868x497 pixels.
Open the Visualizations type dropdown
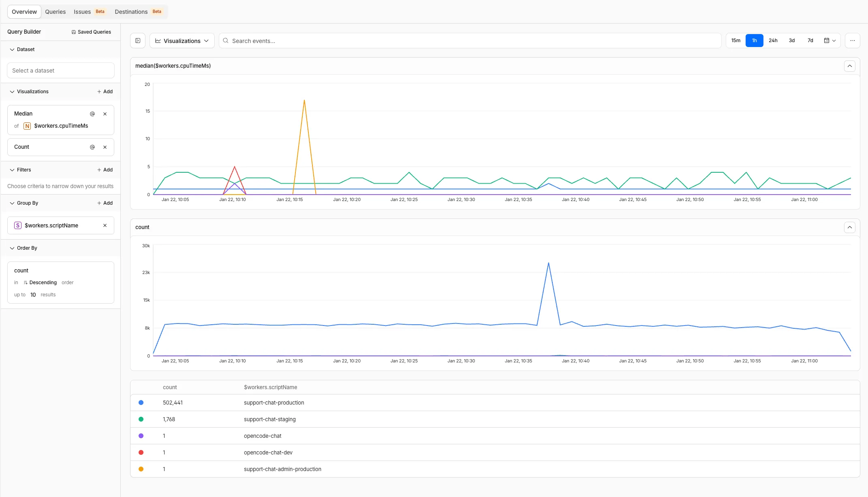pos(182,41)
